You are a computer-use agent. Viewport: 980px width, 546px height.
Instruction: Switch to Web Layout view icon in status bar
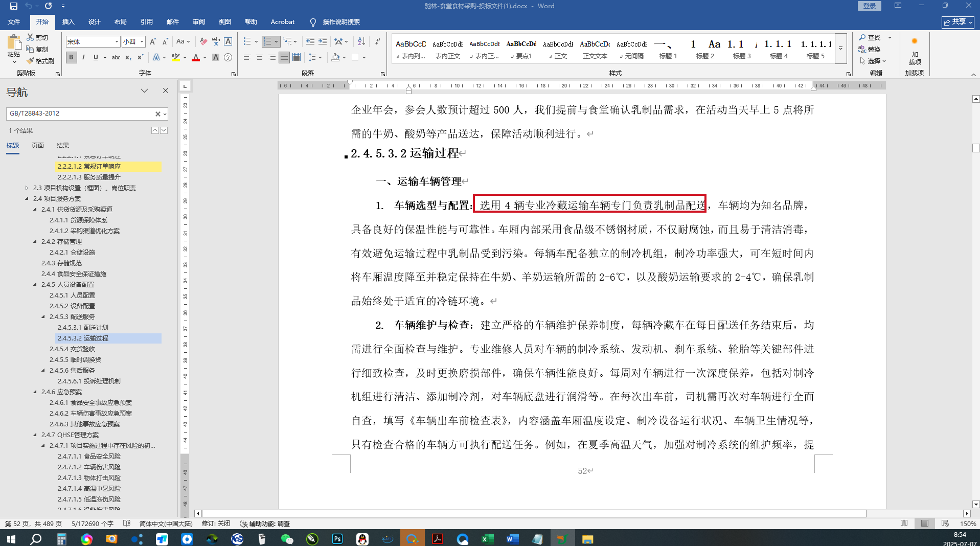[x=945, y=524]
